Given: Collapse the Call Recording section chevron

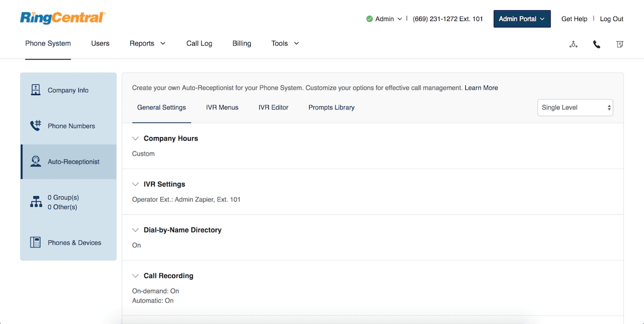Looking at the screenshot, I should 135,276.
